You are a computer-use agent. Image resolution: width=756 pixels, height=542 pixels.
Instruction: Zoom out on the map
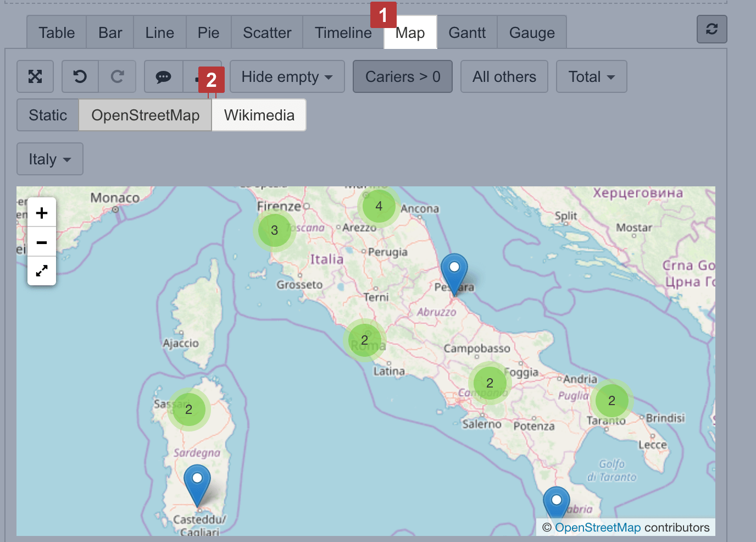[42, 242]
